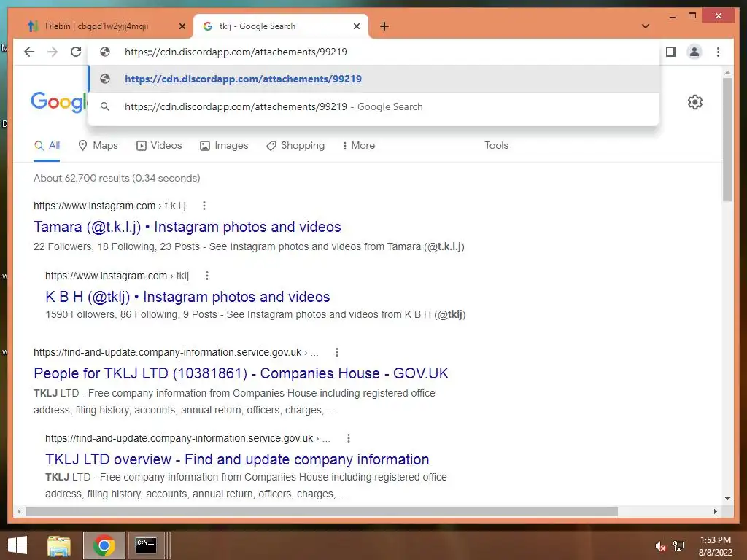The width and height of the screenshot is (747, 560).
Task: Click the horizontal scrollbar thumb
Action: 322,511
